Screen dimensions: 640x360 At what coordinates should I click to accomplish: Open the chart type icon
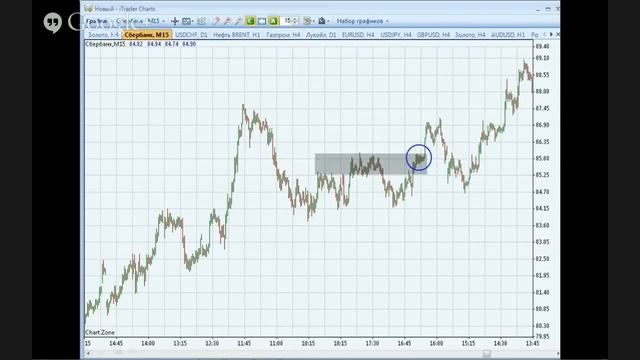click(x=186, y=21)
